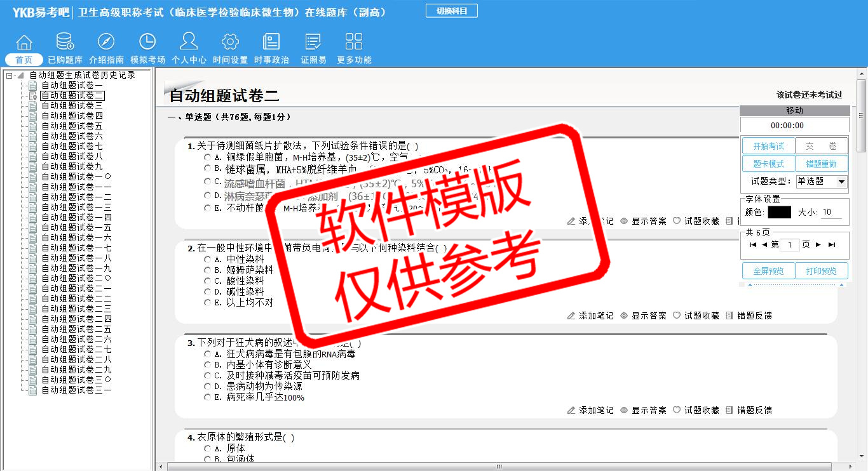Select option A 中性染料 in question 2
868x471 pixels.
click(207, 260)
